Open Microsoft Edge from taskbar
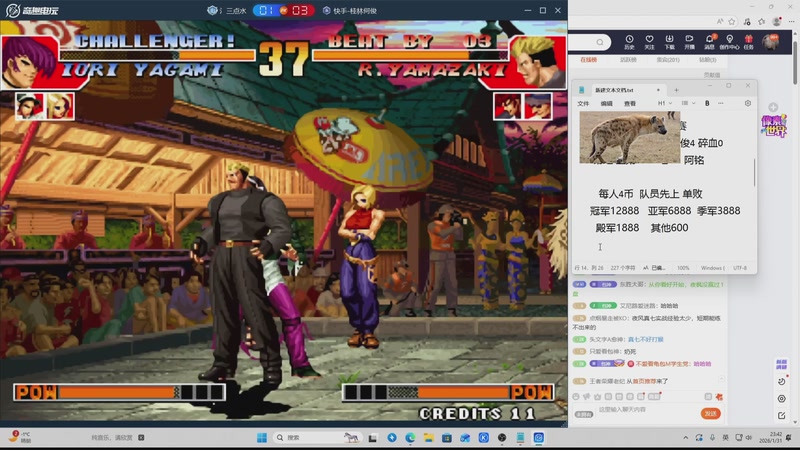This screenshot has height=450, width=800. [x=410, y=438]
